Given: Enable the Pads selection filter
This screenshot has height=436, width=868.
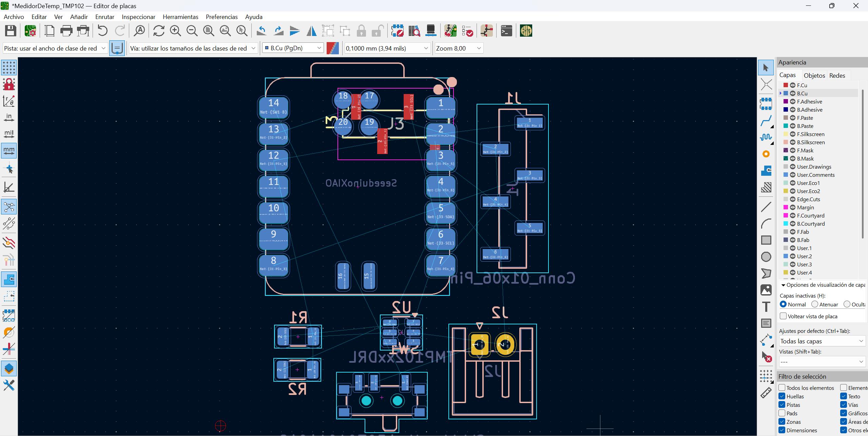Looking at the screenshot, I should (x=782, y=413).
